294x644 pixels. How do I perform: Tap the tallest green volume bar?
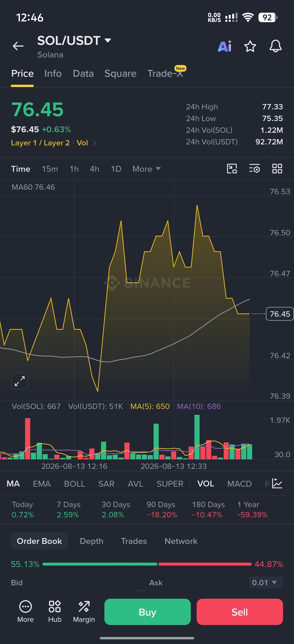coord(197,437)
